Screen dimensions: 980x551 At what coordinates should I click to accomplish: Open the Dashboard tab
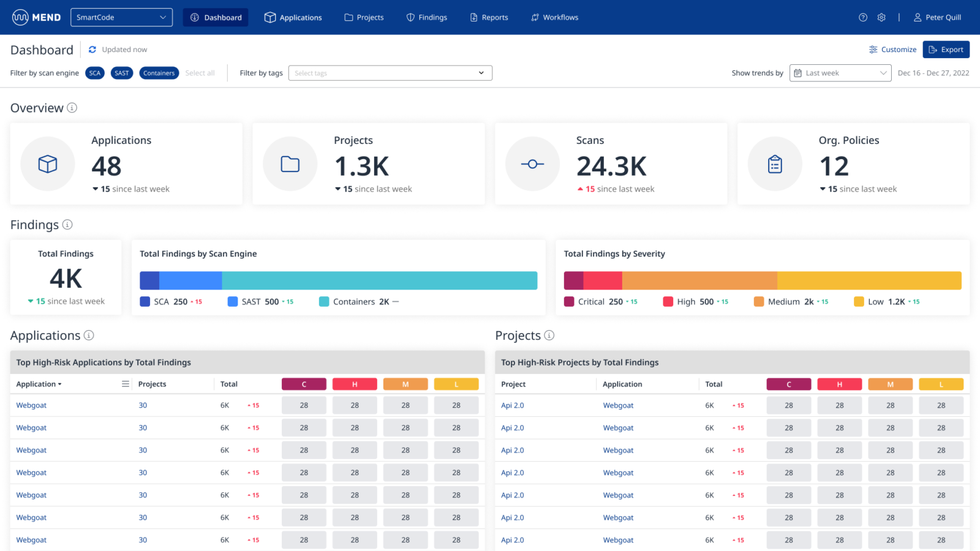click(x=216, y=17)
